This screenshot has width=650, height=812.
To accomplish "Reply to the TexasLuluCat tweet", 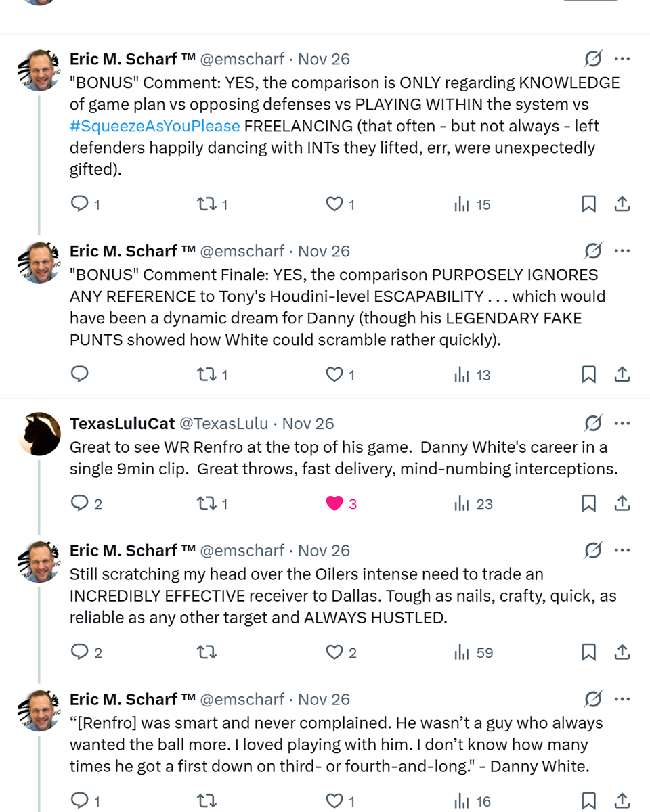I will point(80,503).
